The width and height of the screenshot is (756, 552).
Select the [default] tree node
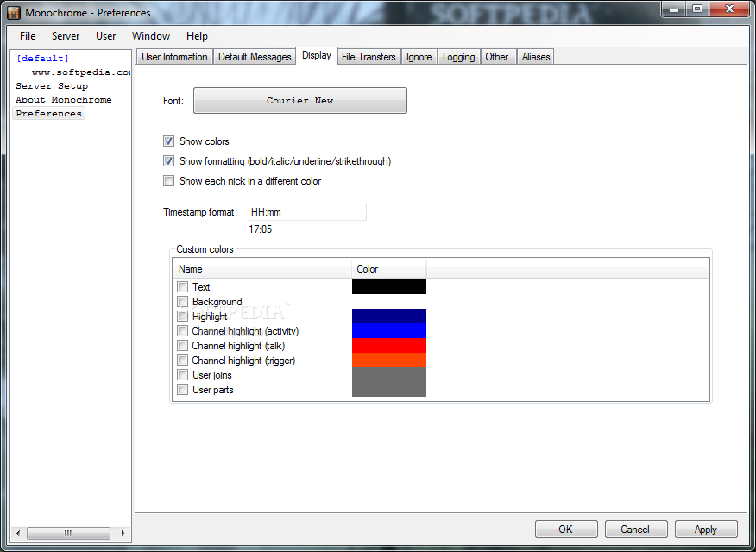coord(42,59)
